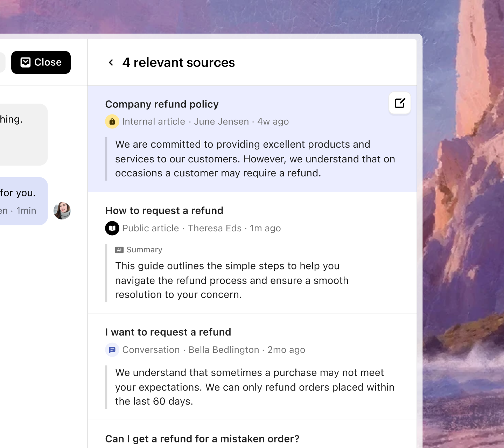Click the June Jensen author label
The image size is (504, 448).
(x=221, y=122)
